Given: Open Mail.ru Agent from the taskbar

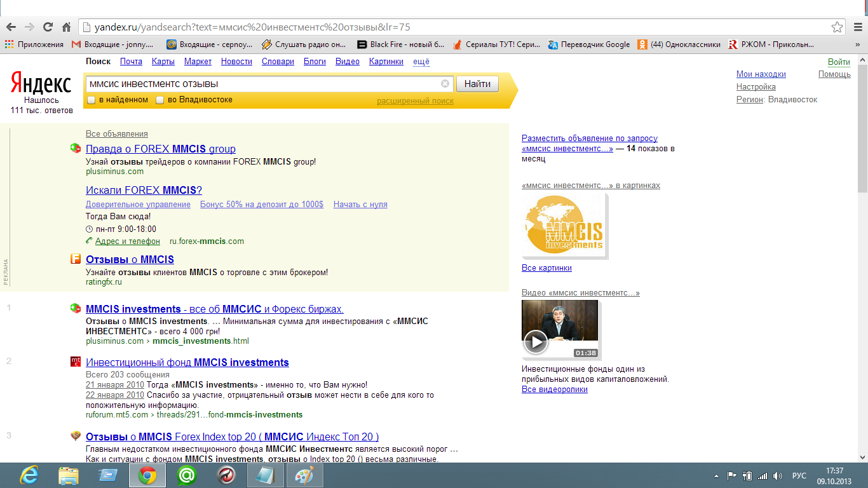Looking at the screenshot, I should point(186,475).
